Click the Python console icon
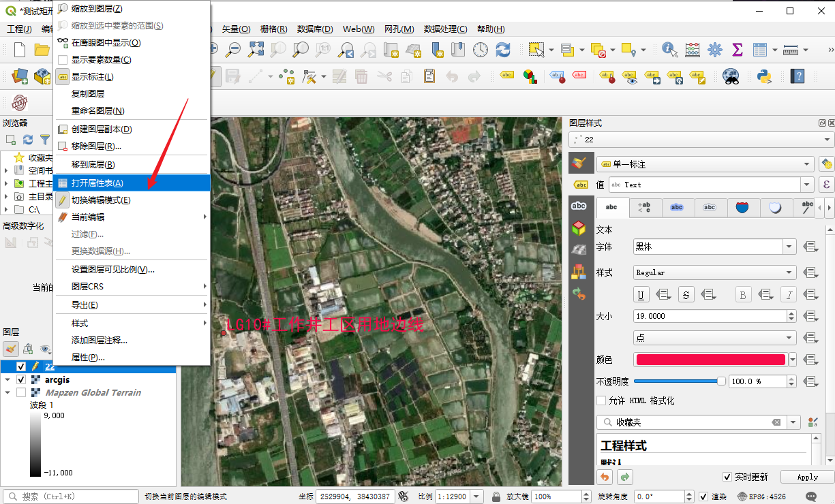Viewport: 835px width, 504px height. pyautogui.click(x=764, y=76)
